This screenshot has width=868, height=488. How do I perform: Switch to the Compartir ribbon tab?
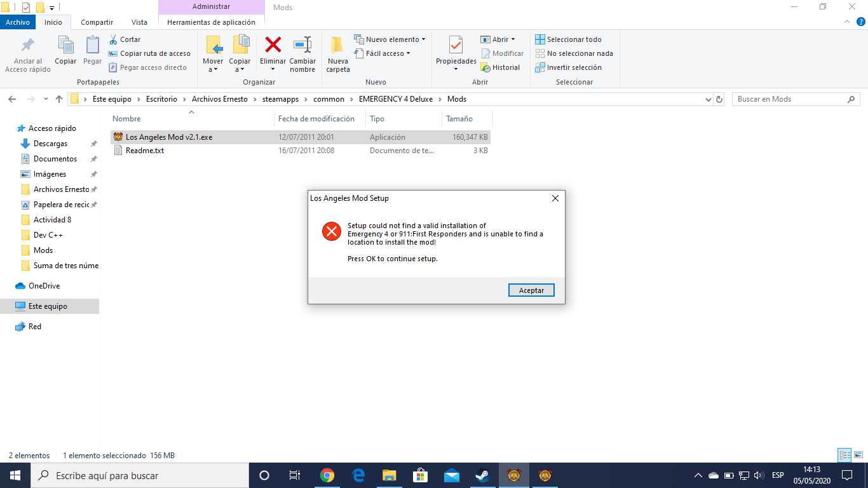[97, 22]
